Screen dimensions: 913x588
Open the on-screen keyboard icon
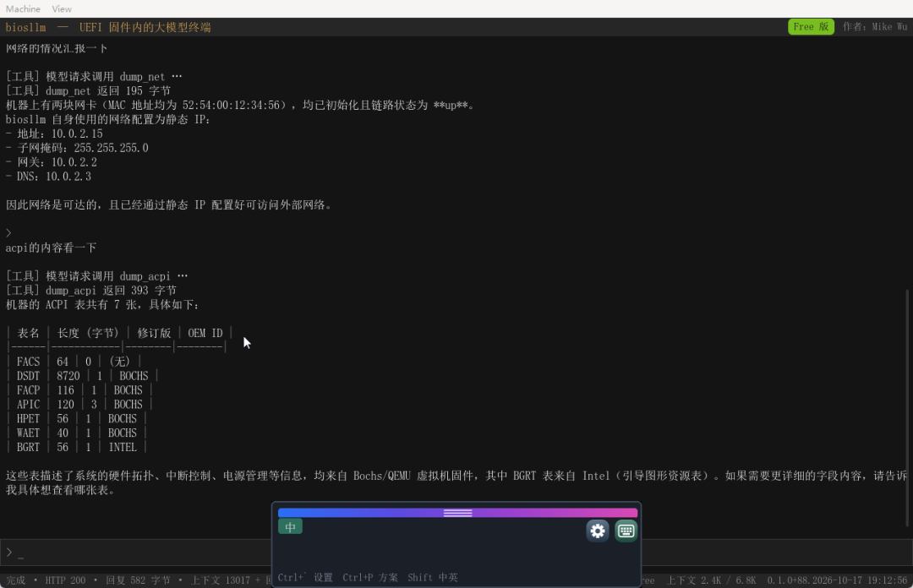[x=626, y=531]
